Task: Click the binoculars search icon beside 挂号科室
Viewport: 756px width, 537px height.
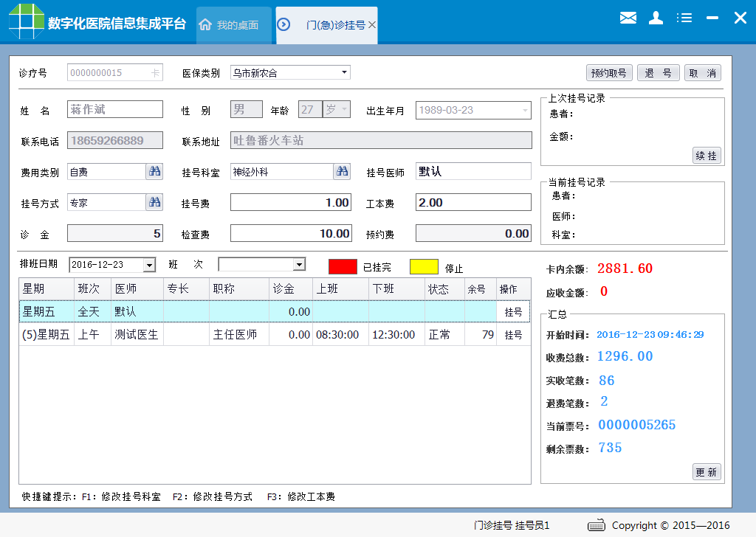Action: [340, 171]
